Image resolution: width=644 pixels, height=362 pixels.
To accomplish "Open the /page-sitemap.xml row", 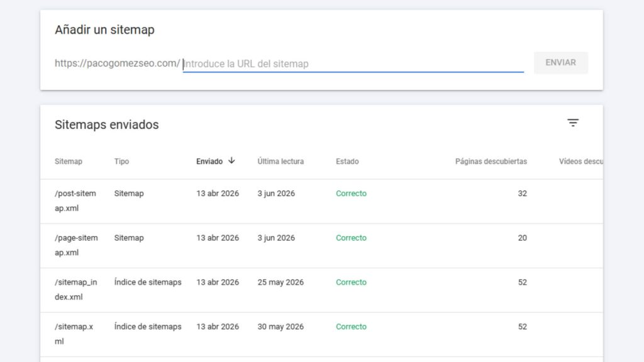I will point(321,246).
